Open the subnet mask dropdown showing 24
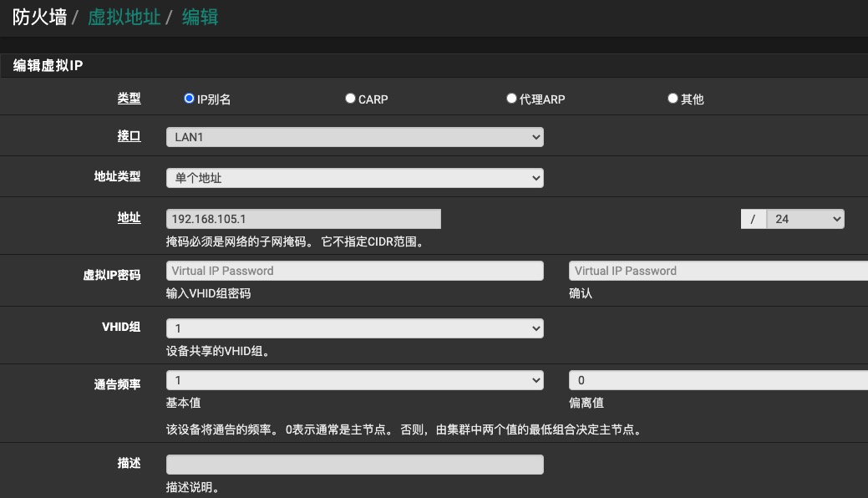The image size is (868, 498). click(x=805, y=219)
